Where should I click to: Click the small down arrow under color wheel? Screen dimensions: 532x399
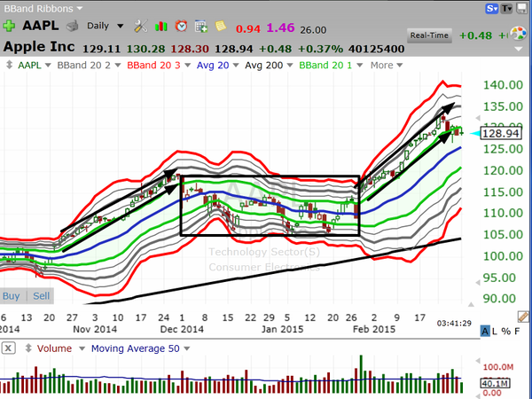tap(518, 49)
